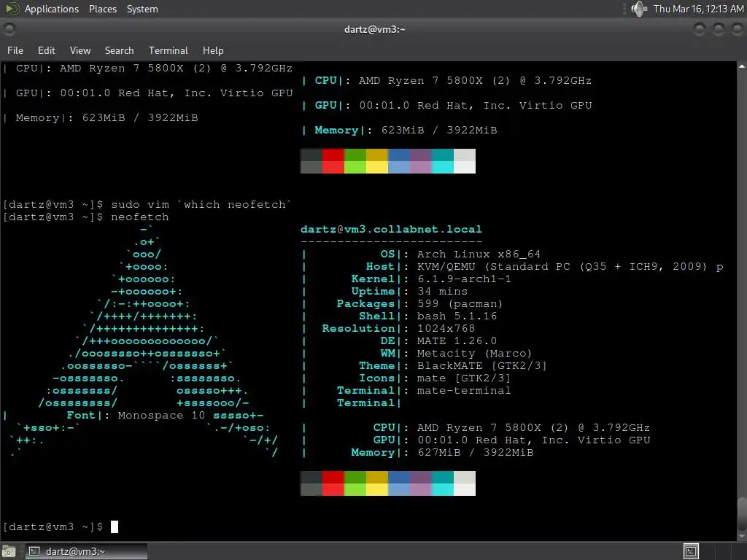Click the 'Shell' label
This screenshot has height=560, width=747.
377,316
